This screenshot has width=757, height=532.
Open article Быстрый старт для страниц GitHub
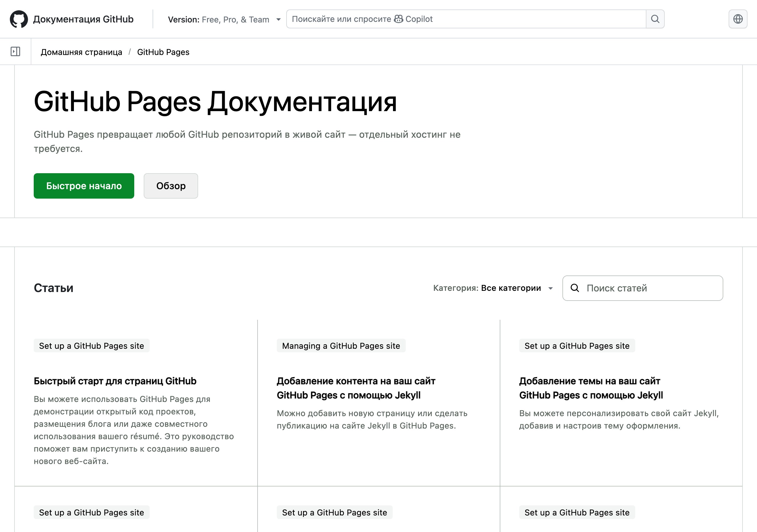115,381
